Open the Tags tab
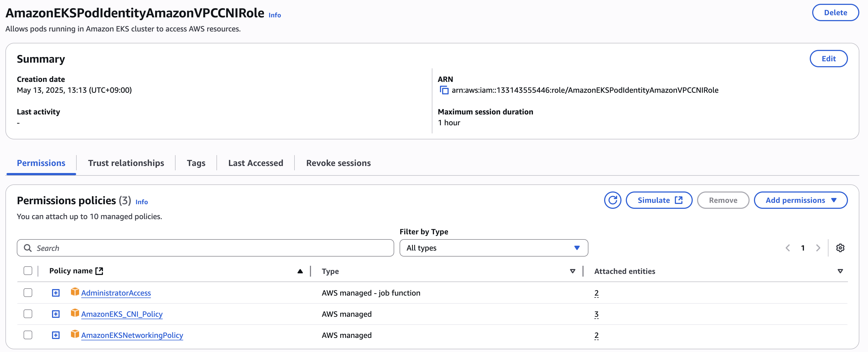 (196, 163)
